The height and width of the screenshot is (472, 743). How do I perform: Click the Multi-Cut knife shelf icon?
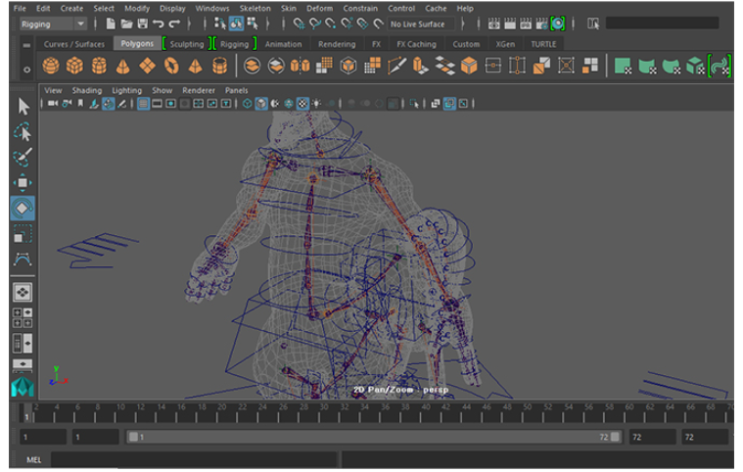tap(397, 65)
